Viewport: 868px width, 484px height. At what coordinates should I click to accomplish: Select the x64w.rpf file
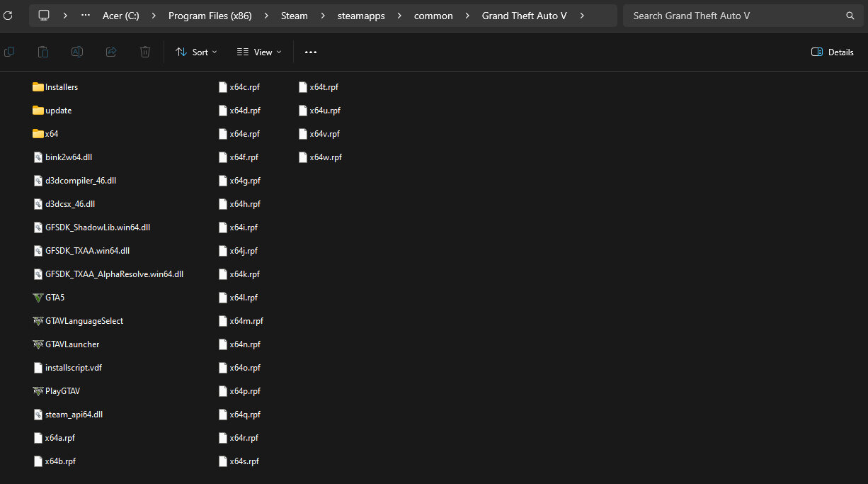pos(325,157)
